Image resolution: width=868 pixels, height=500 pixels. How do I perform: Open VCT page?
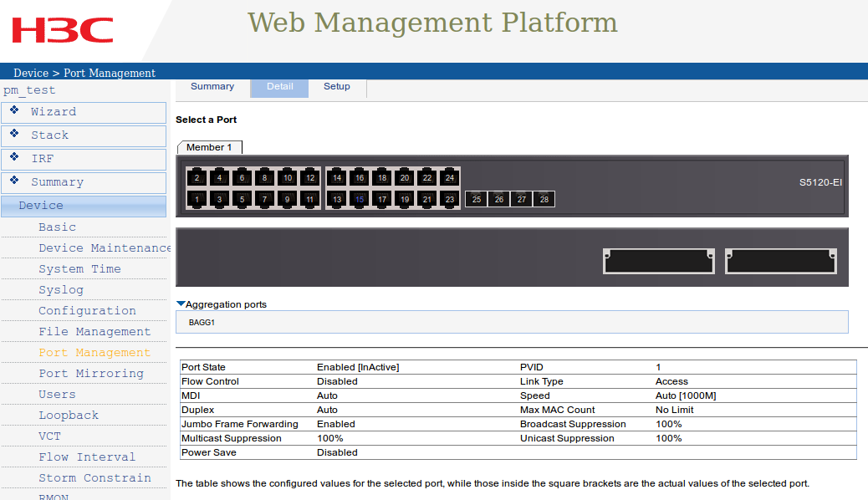[50, 436]
